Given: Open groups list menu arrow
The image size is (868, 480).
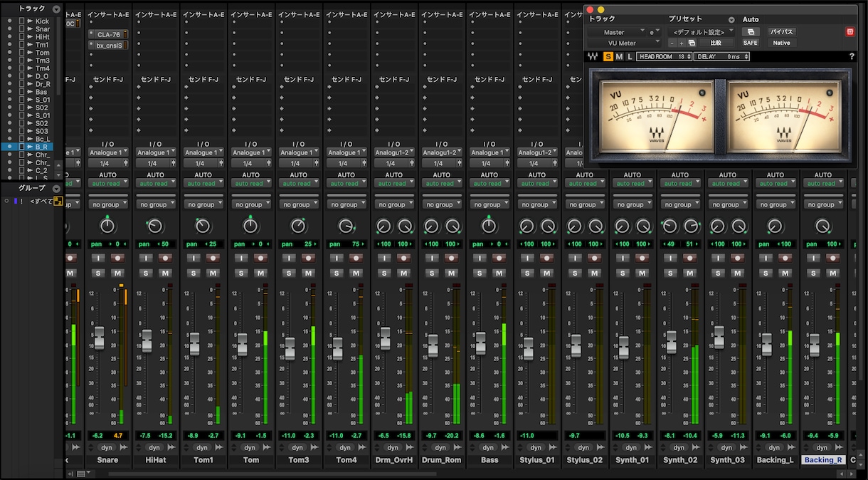Looking at the screenshot, I should (x=56, y=188).
